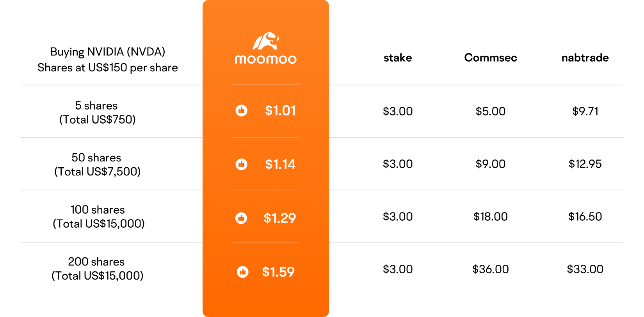Click the thumbs-up icon beside $1.14
This screenshot has width=644, height=317.
[242, 164]
